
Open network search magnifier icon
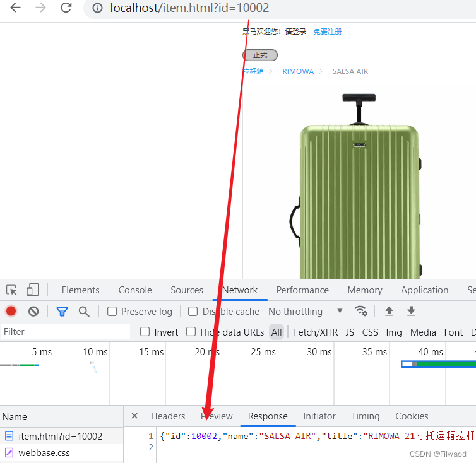point(84,312)
